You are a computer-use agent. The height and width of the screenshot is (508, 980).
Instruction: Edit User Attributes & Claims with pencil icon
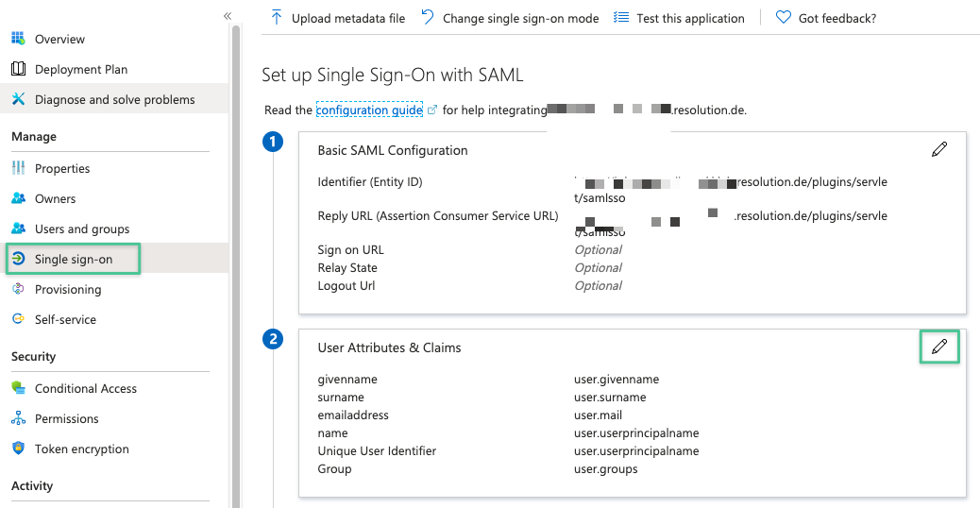pos(939,347)
